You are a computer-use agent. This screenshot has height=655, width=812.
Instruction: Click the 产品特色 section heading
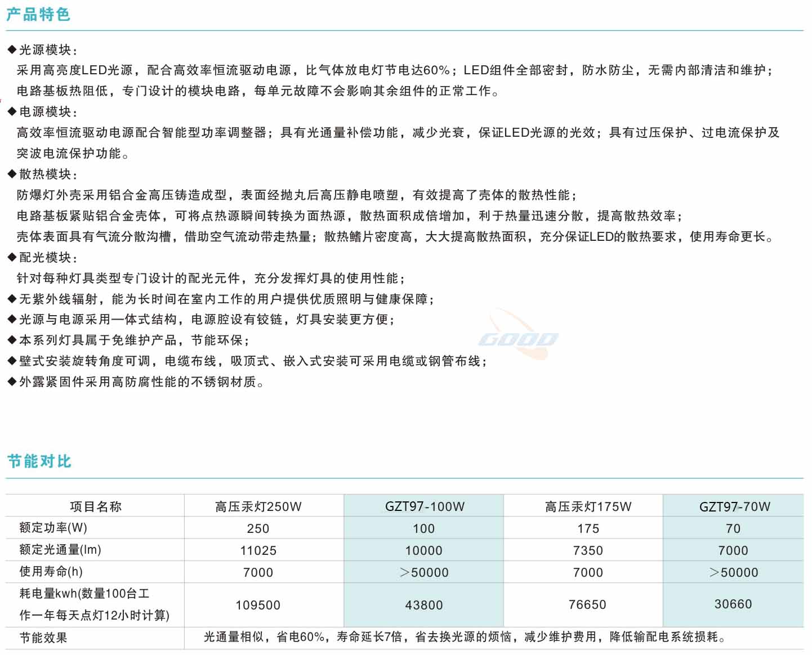(38, 14)
